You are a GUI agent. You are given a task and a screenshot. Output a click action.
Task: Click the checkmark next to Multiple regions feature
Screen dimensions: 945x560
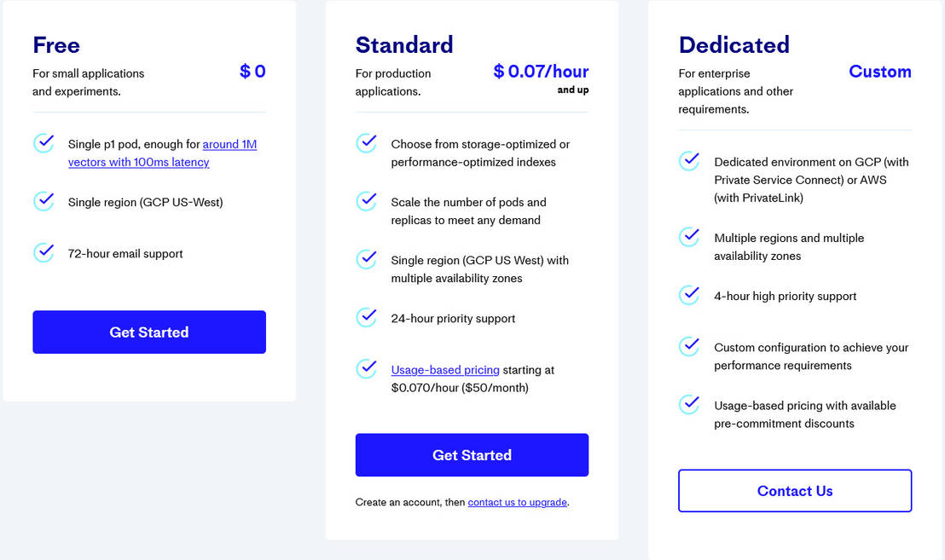click(x=688, y=236)
